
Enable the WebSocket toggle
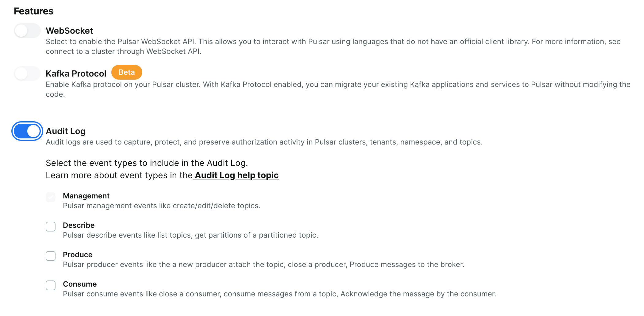coord(27,31)
